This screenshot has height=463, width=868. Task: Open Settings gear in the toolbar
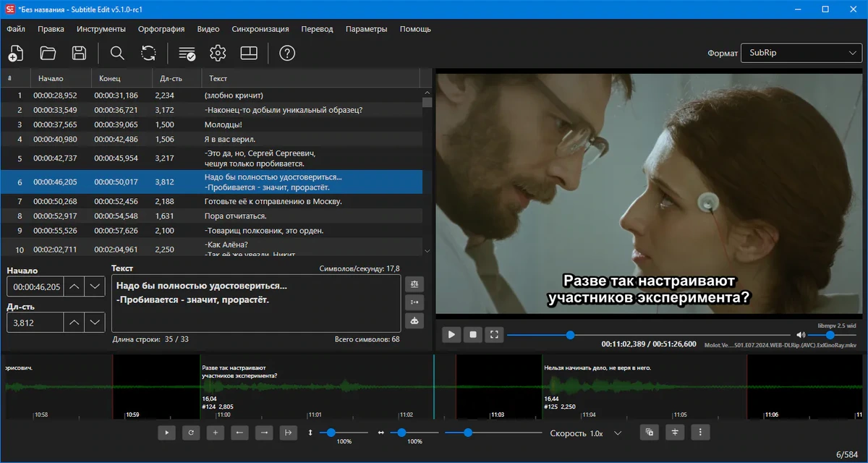218,53
